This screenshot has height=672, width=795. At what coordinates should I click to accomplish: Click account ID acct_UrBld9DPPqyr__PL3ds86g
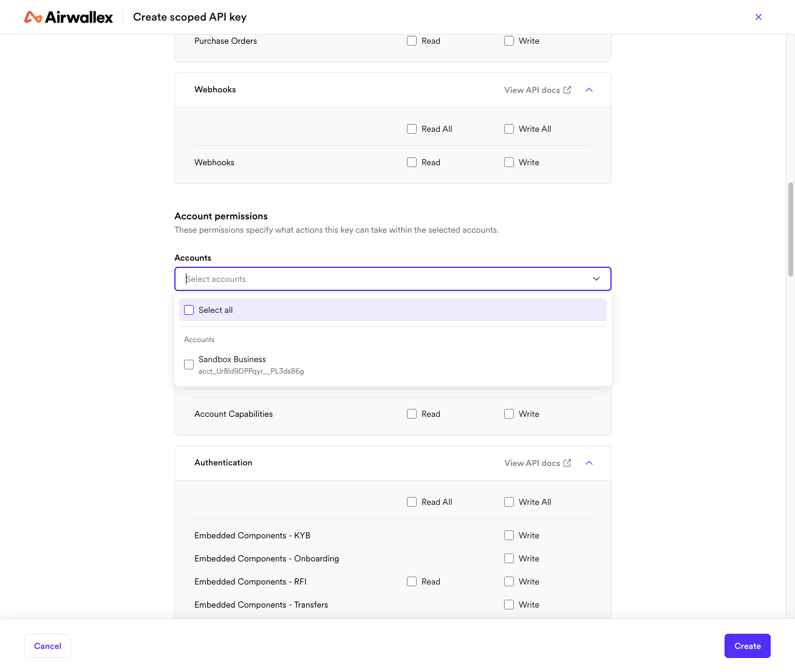click(x=251, y=371)
